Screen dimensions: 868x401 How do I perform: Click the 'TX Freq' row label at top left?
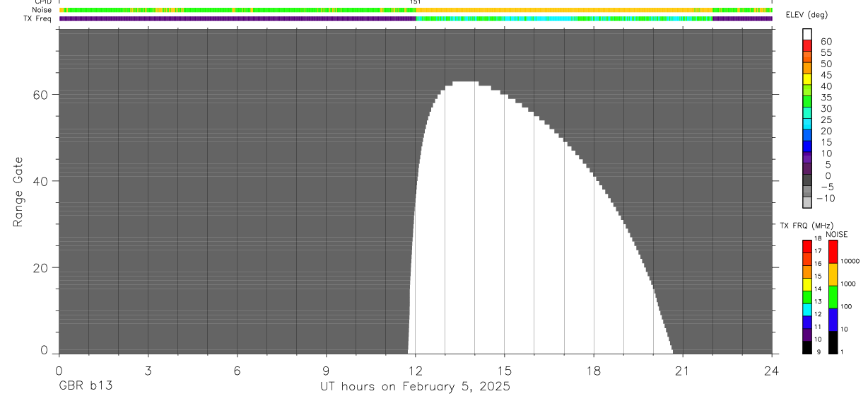38,18
